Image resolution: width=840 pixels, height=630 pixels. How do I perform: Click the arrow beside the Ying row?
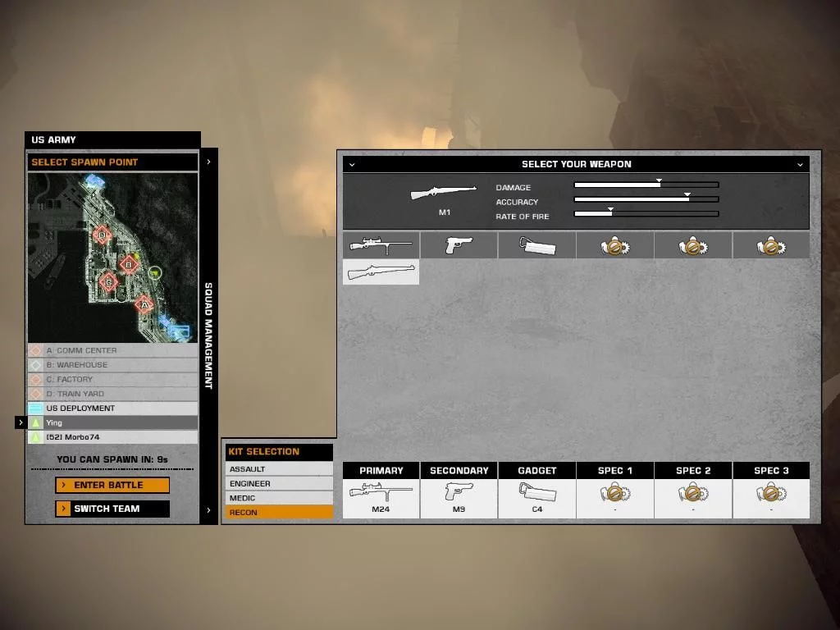(21, 422)
